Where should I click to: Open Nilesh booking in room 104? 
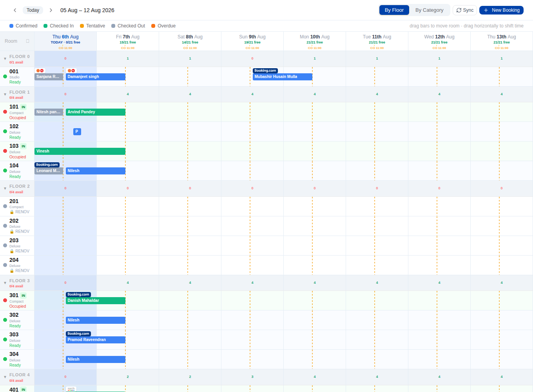[96, 171]
